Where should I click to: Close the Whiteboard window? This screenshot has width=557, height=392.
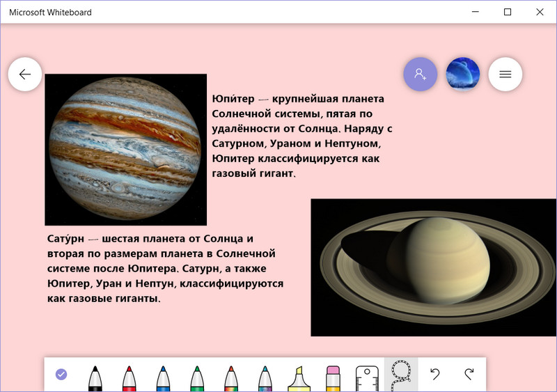tap(540, 12)
